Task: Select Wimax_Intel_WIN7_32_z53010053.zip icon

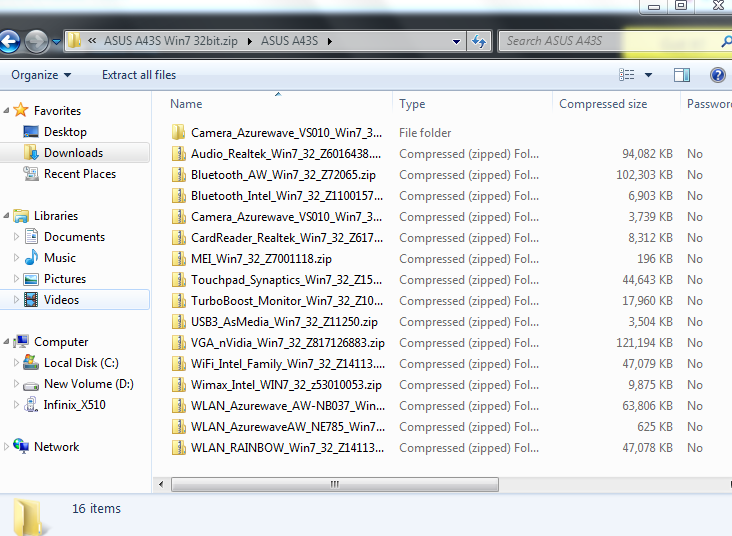Action: (178, 385)
